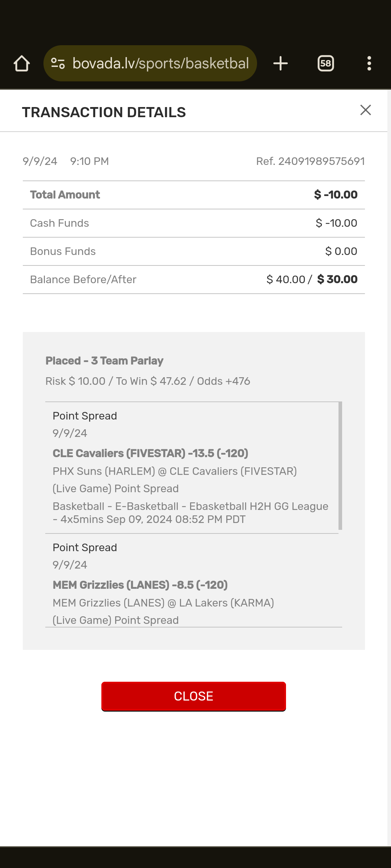Open site info icon in address bar
The height and width of the screenshot is (868, 391).
[58, 64]
